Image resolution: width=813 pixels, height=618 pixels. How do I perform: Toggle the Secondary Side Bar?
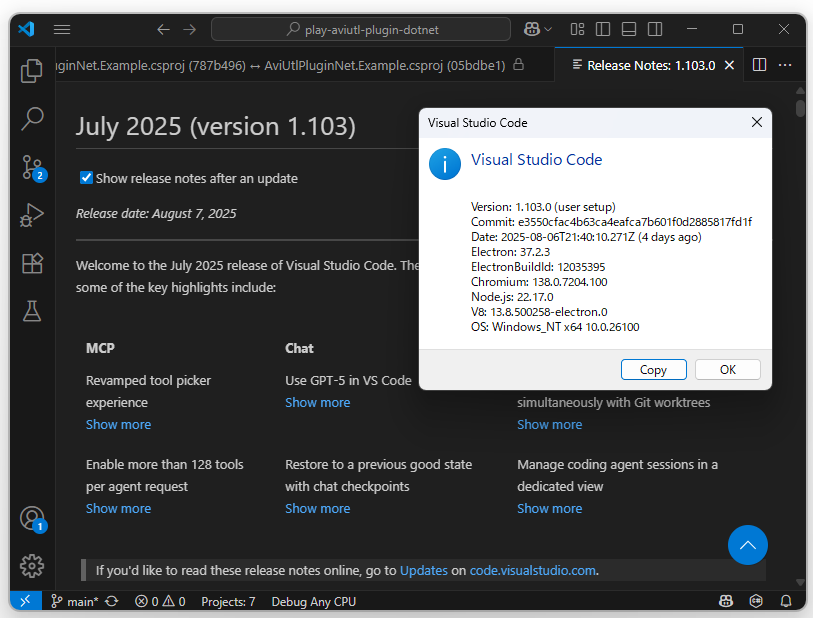(x=654, y=29)
